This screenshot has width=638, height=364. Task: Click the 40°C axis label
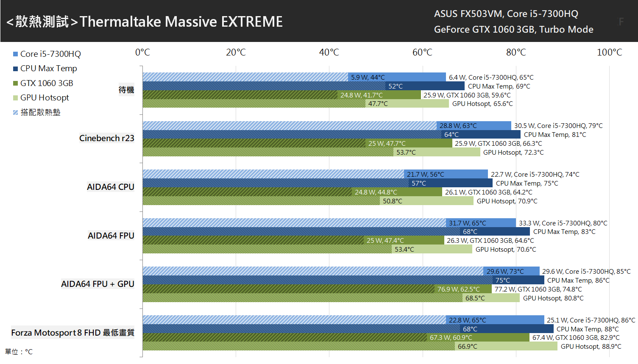pos(329,52)
